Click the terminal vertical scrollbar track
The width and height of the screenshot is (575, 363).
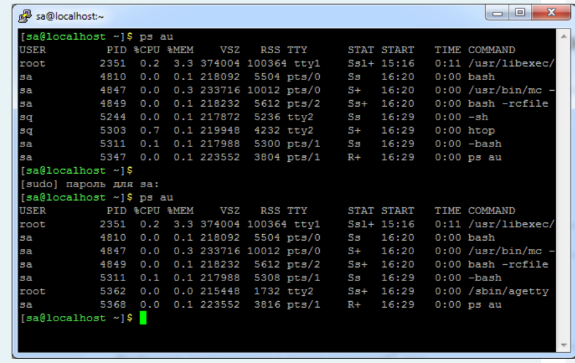(564, 191)
